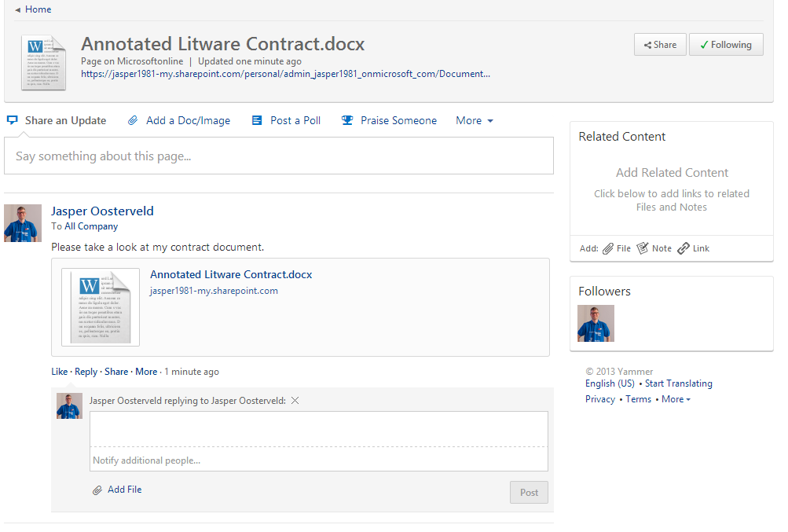
Task: Click the share arrow icon inside the Share button
Action: coord(648,46)
